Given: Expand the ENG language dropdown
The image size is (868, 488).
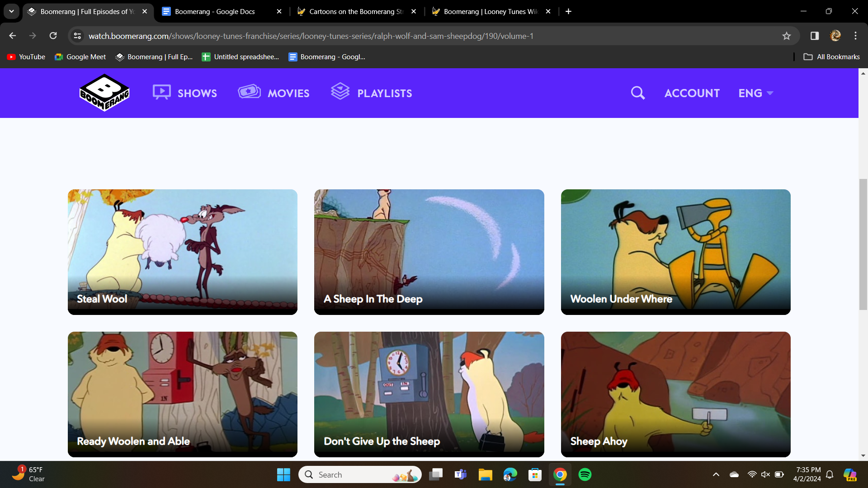Looking at the screenshot, I should 756,93.
